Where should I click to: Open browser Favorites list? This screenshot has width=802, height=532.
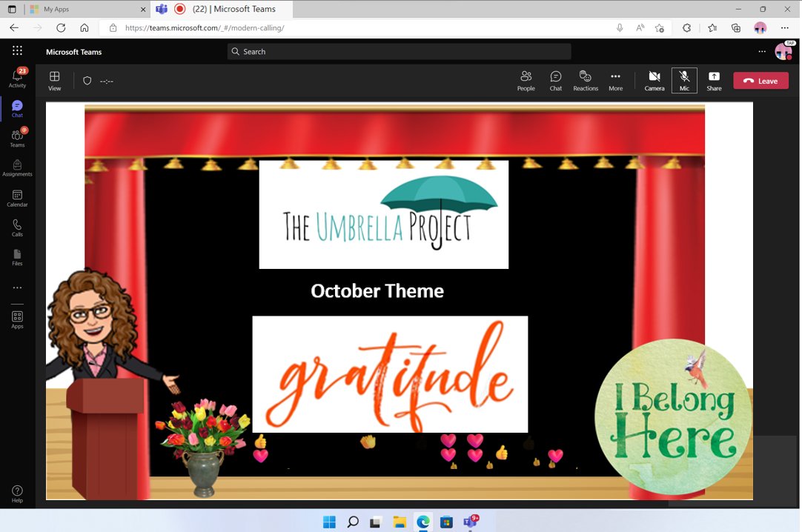coord(712,27)
